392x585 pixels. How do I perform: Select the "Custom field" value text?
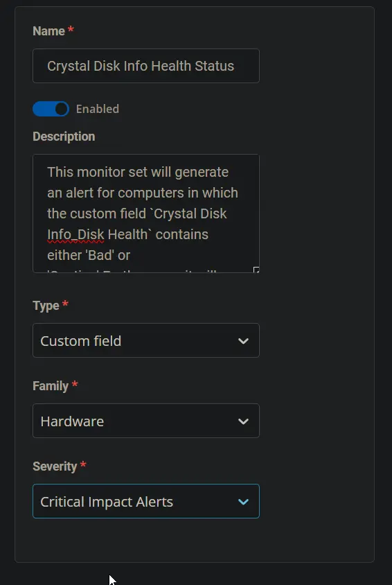click(x=81, y=341)
